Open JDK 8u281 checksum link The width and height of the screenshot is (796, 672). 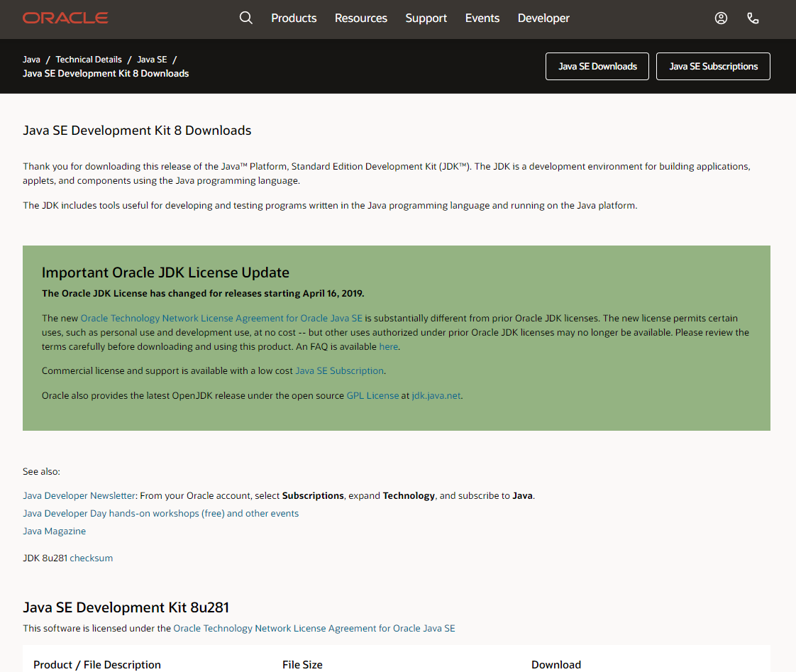tap(91, 558)
